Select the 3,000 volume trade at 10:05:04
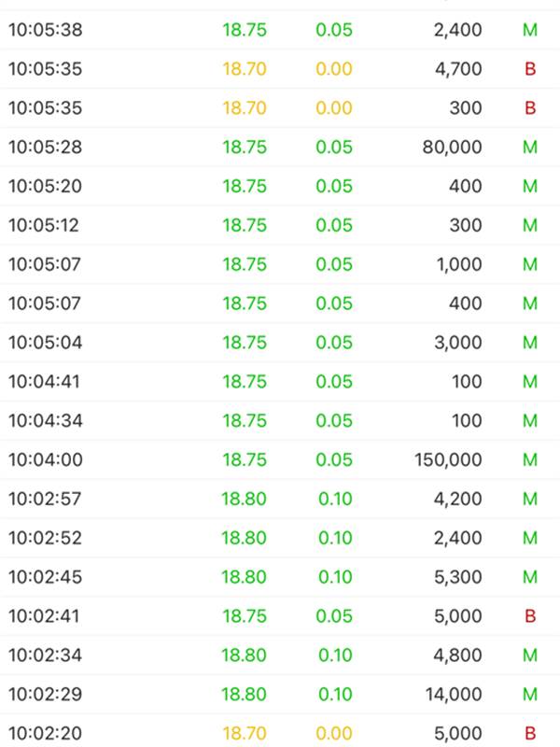Image resolution: width=560 pixels, height=747 pixels. tap(280, 342)
